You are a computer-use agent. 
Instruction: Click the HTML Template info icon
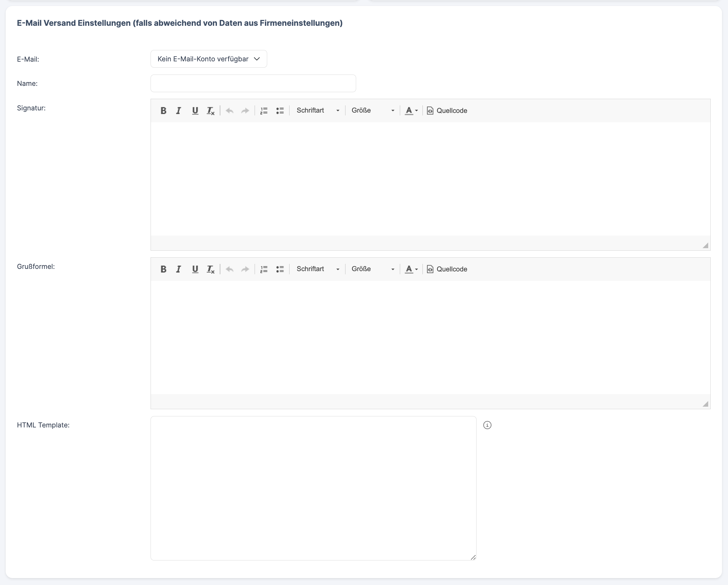coord(487,425)
